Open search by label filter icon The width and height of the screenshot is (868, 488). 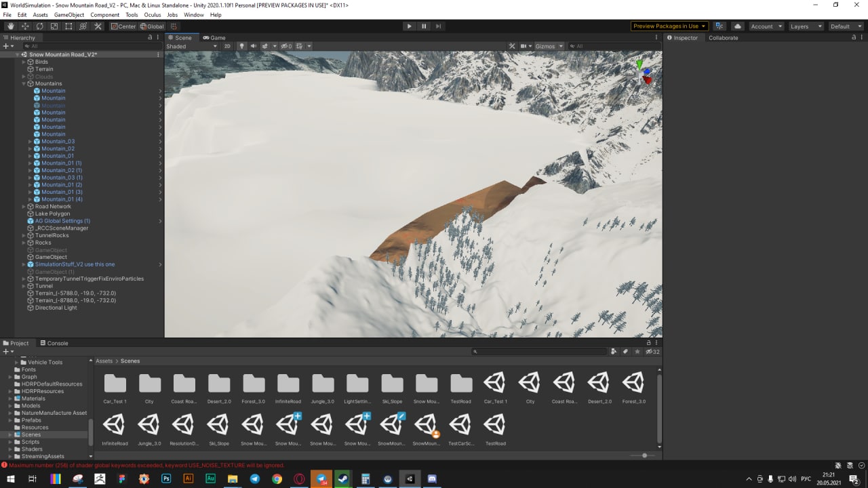click(625, 352)
